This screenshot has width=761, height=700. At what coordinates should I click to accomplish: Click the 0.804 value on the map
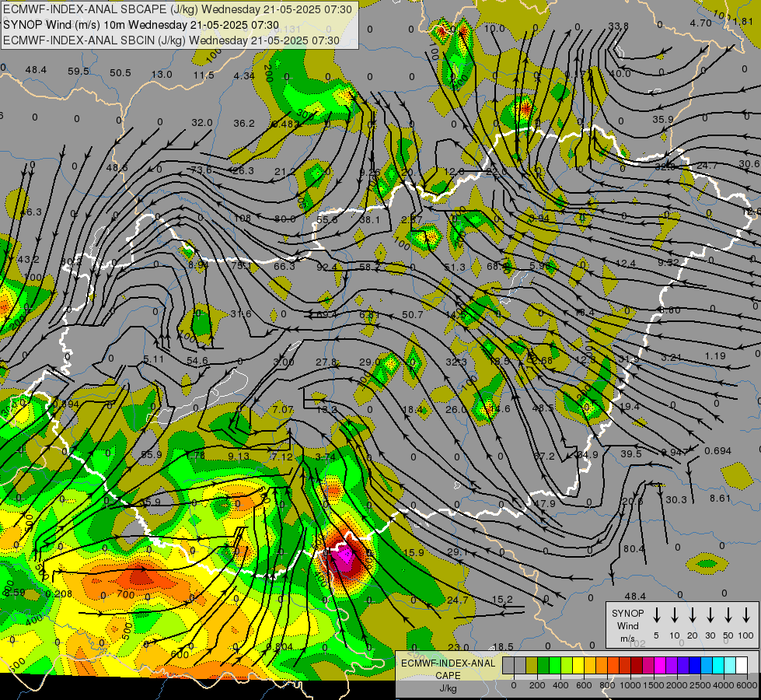tap(280, 646)
